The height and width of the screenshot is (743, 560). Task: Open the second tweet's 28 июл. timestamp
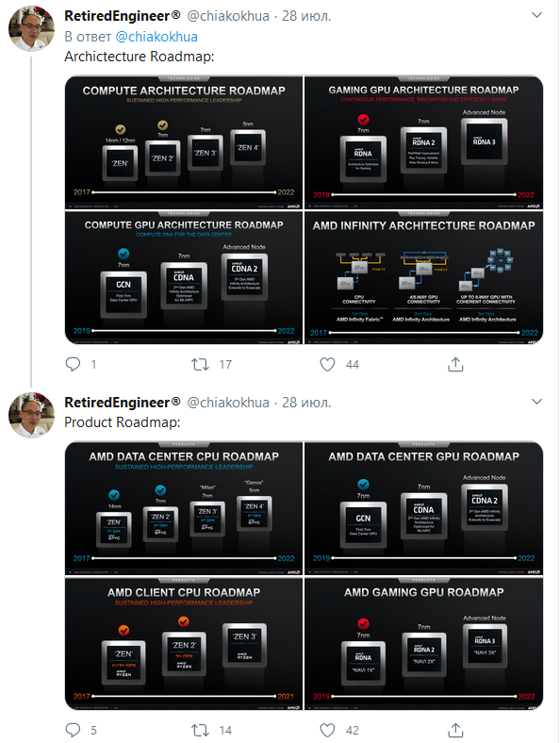[306, 403]
